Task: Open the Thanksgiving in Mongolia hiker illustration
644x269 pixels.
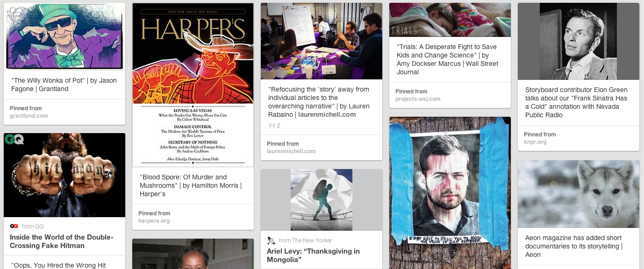Action: point(322,200)
